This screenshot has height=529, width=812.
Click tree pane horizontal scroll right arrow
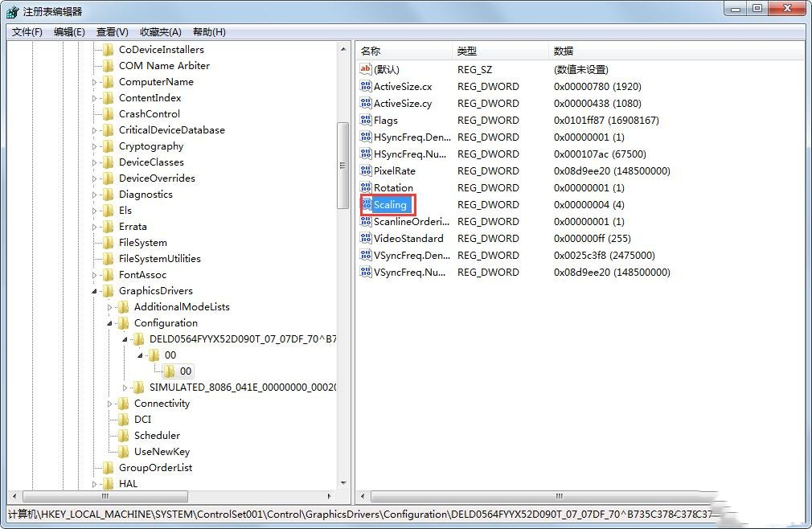(x=330, y=496)
